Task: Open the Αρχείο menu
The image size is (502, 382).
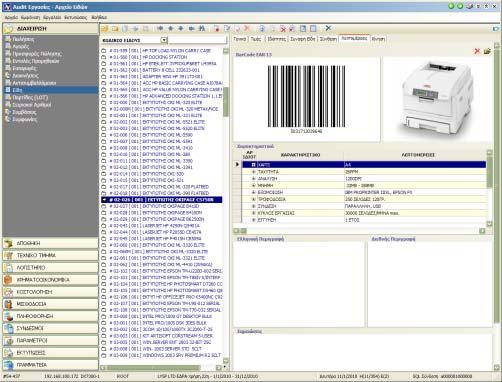Action: click(11, 17)
